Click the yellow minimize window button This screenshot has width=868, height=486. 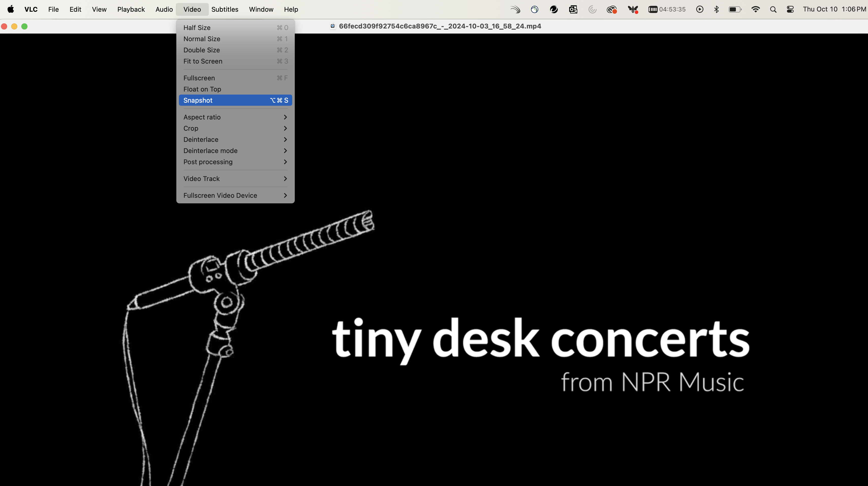14,26
